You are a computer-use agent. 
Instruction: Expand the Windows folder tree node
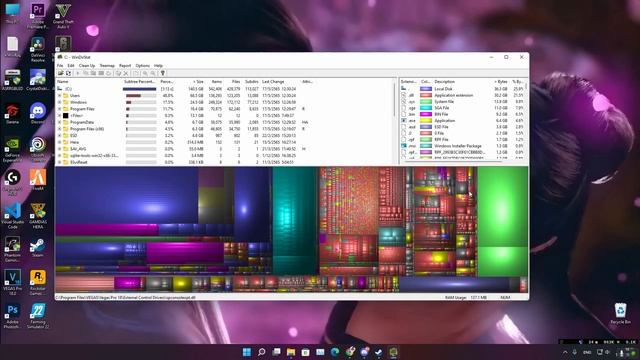60,102
